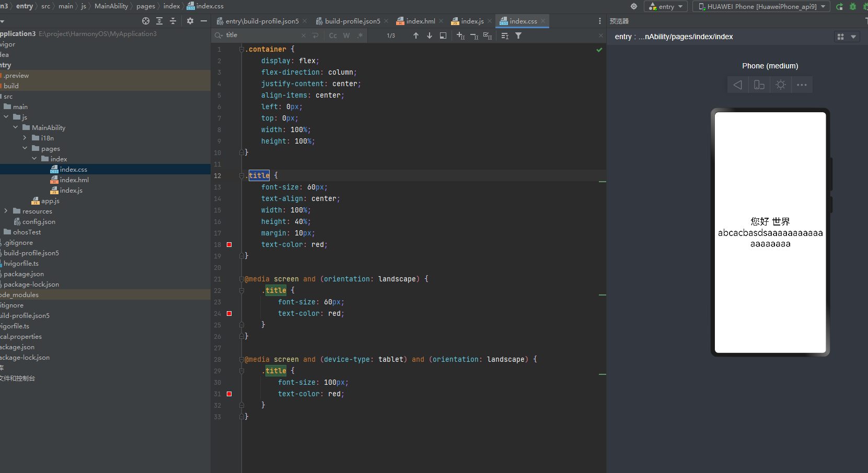
Task: Click target icon beside entry dropdown
Action: [634, 6]
